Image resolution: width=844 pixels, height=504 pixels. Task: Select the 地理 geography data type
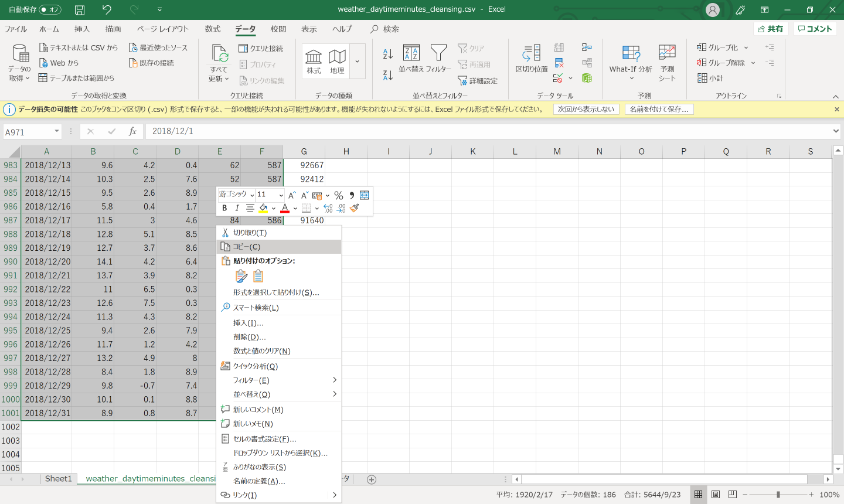[337, 62]
